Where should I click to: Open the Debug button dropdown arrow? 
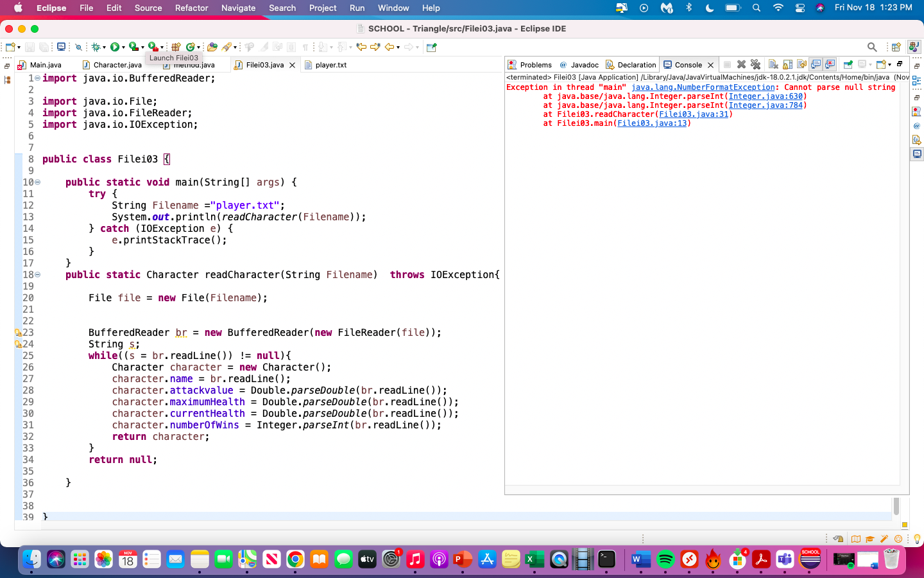104,48
